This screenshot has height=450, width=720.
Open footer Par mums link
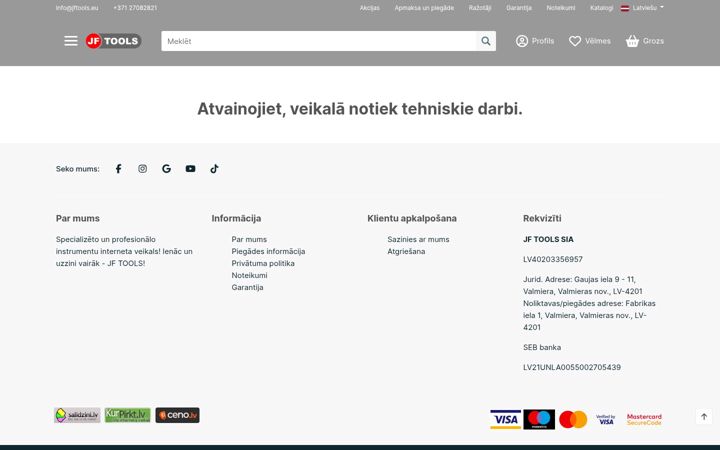tap(249, 239)
